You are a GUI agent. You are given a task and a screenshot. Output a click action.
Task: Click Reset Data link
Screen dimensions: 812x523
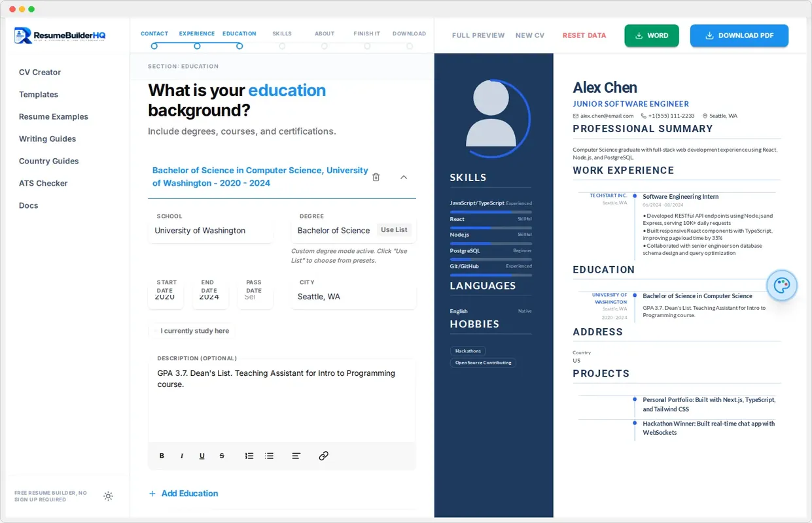584,35
